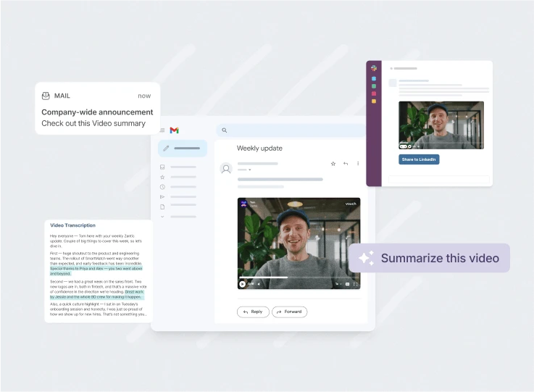Select the blue workspace icon in Slack sidebar
Screen dimensions: 534x392
374,79
